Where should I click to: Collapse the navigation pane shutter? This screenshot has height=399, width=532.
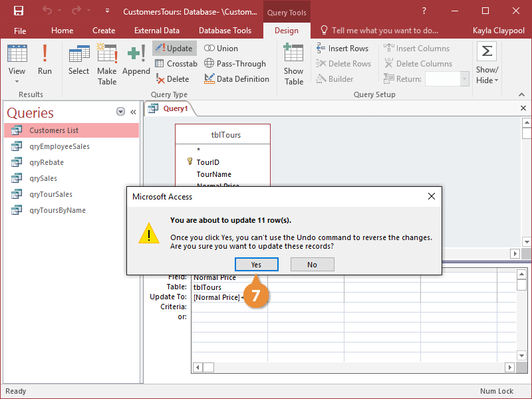134,112
